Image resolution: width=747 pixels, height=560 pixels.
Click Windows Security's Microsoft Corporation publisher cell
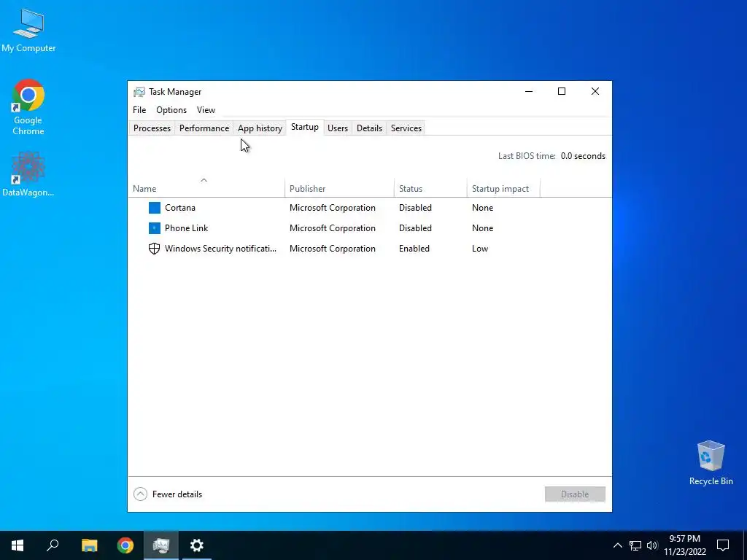tap(332, 249)
